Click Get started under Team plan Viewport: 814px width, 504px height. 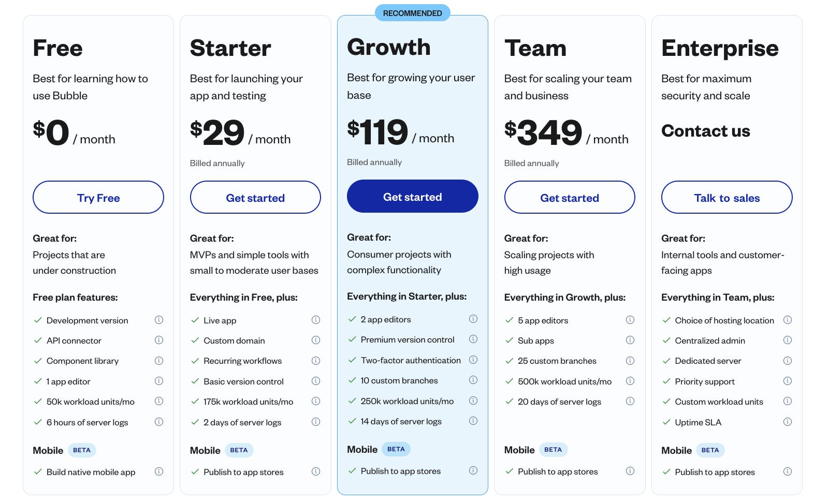coord(570,197)
